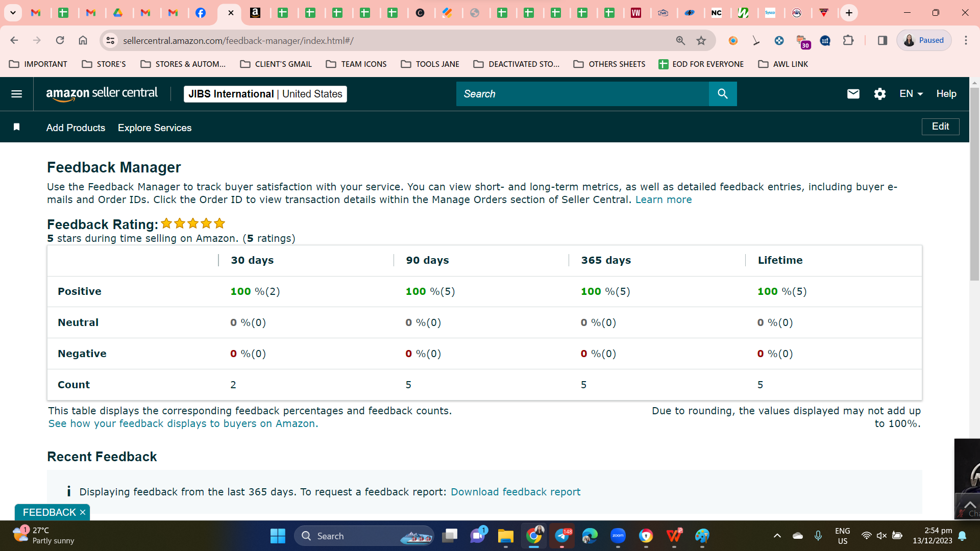Open the IMPORTANT bookmarks folder

click(x=38, y=64)
